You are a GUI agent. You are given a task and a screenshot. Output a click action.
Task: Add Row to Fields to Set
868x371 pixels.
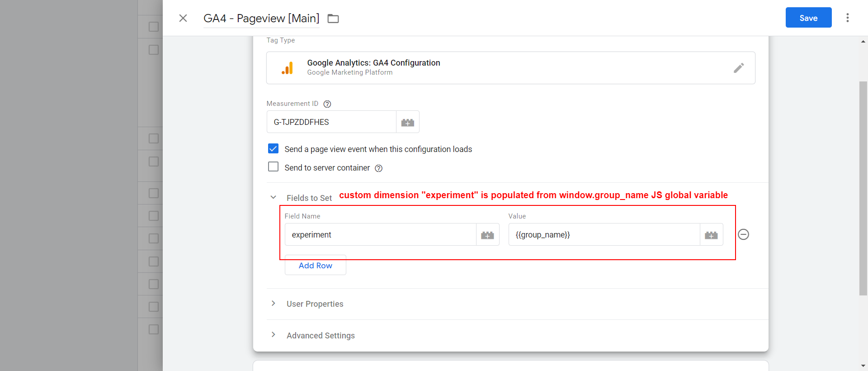[x=315, y=266]
